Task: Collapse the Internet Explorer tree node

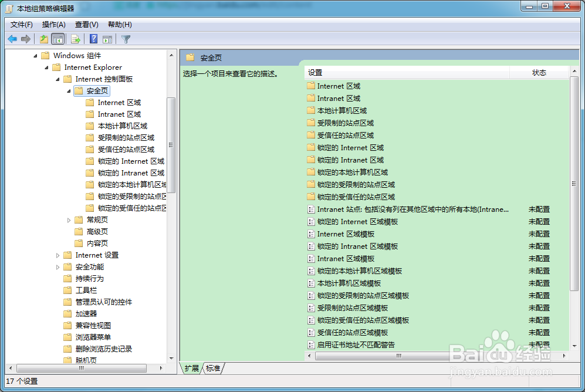Action: [46, 68]
